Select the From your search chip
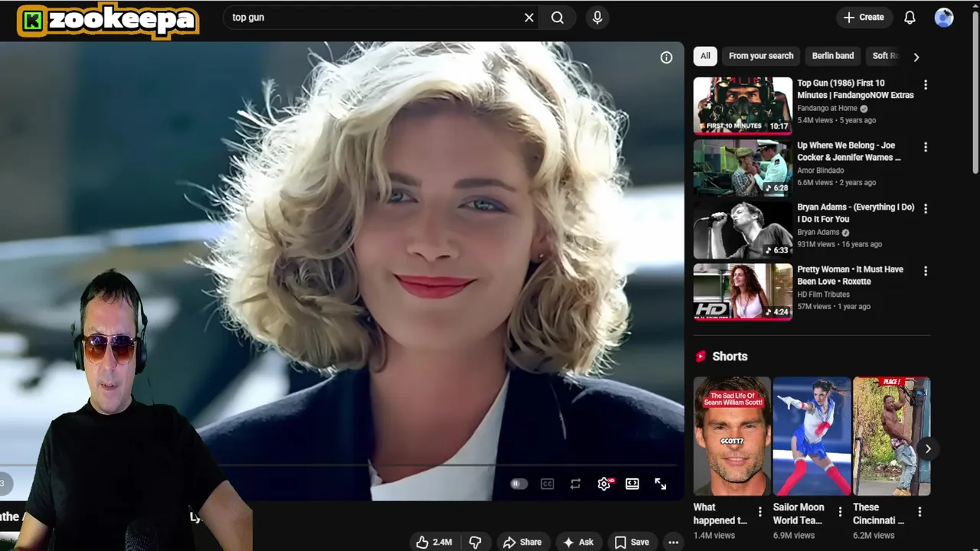980x551 pixels. (761, 56)
